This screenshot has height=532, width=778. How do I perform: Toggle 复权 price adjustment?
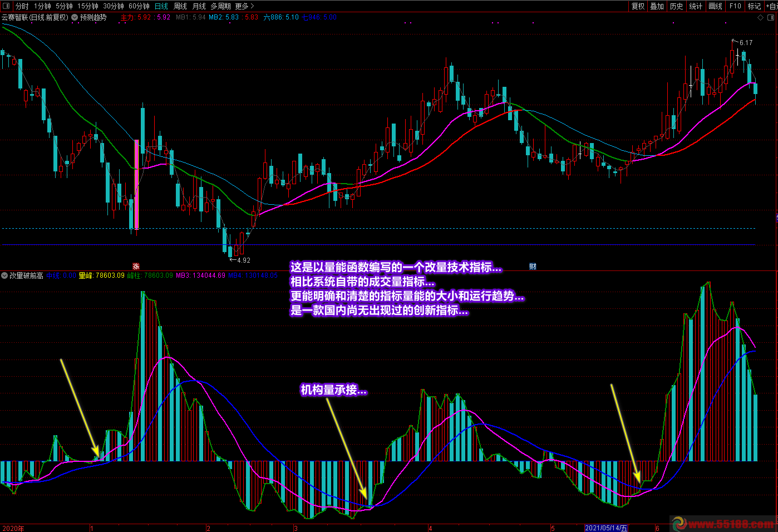click(638, 6)
